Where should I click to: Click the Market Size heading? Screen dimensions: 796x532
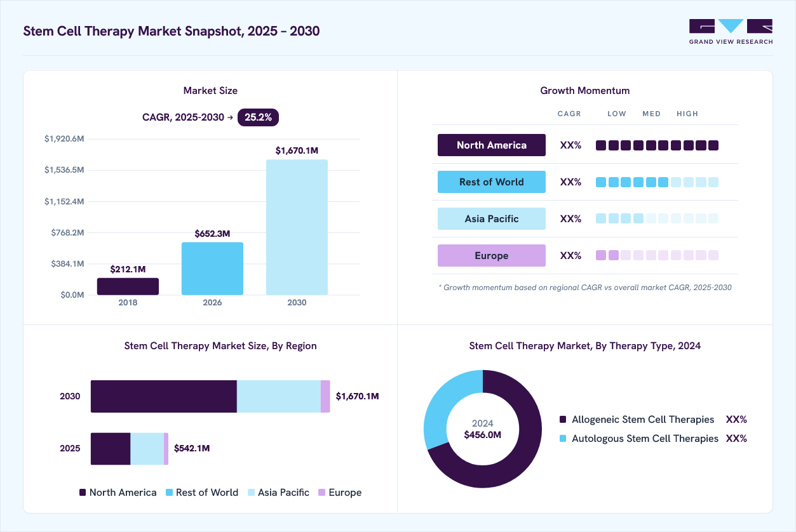tap(210, 91)
